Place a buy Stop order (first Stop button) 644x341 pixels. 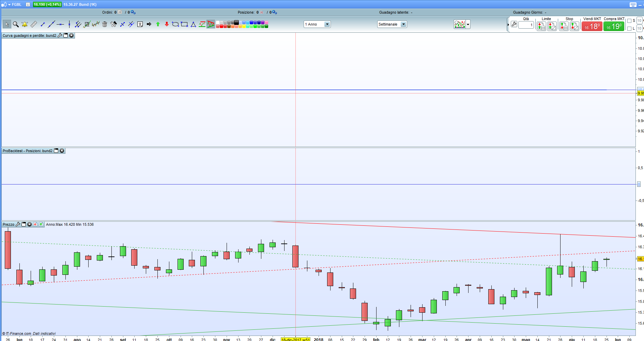click(564, 26)
